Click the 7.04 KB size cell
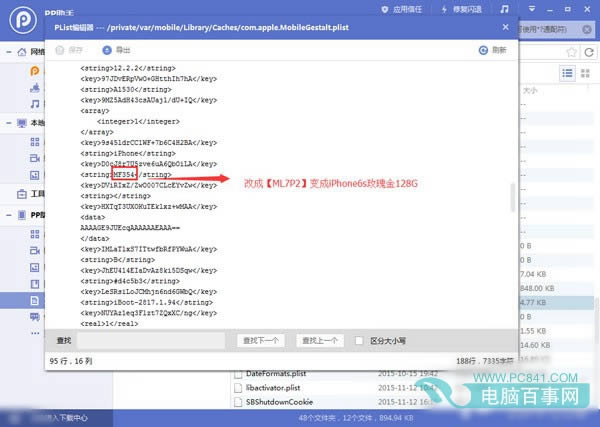 click(x=533, y=274)
